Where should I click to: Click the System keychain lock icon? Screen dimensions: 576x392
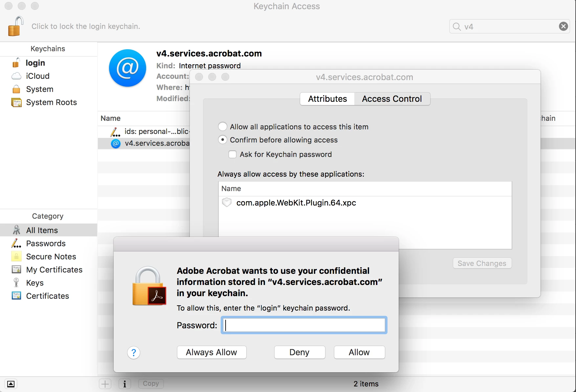click(x=16, y=89)
